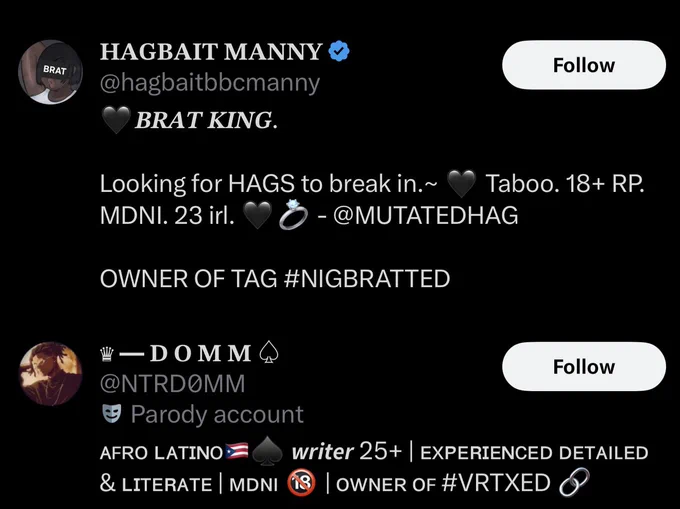Click the no-under-18 emoji in DOMM bio

301,483
